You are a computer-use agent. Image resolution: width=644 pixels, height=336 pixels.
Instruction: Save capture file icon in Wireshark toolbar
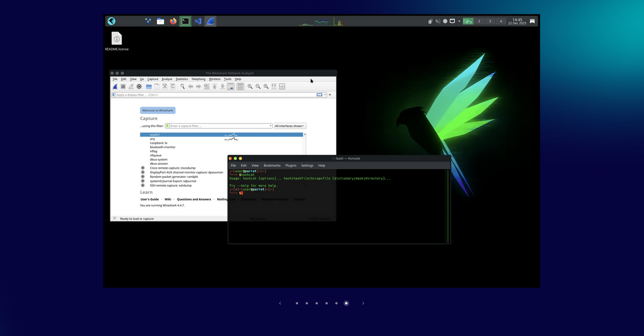tap(157, 86)
